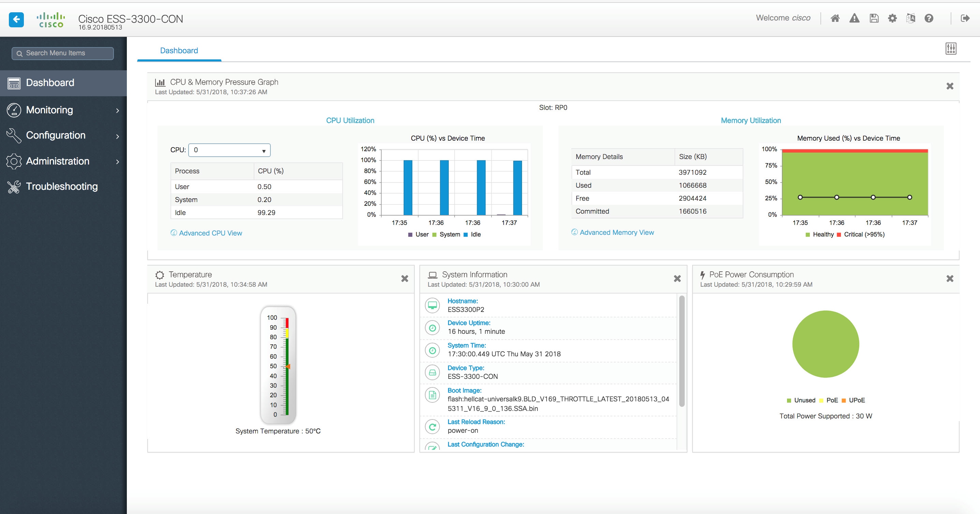Open Monitoring in sidebar menu
980x514 pixels.
point(63,110)
